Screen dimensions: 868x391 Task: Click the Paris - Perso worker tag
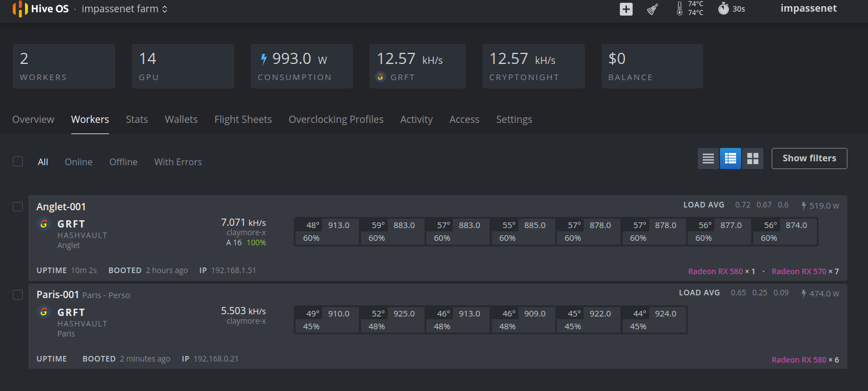tap(106, 295)
